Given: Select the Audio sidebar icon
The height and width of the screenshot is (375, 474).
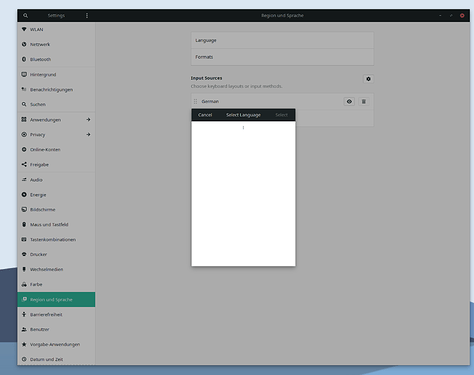Looking at the screenshot, I should [x=24, y=180].
